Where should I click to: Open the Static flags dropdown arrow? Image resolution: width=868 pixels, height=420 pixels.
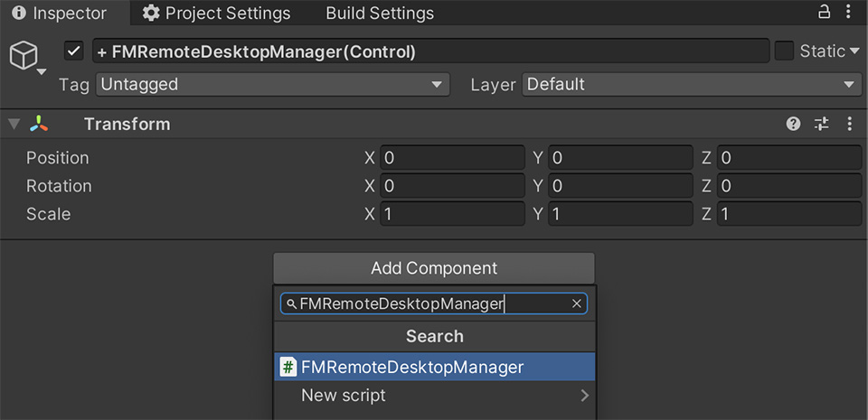click(854, 51)
